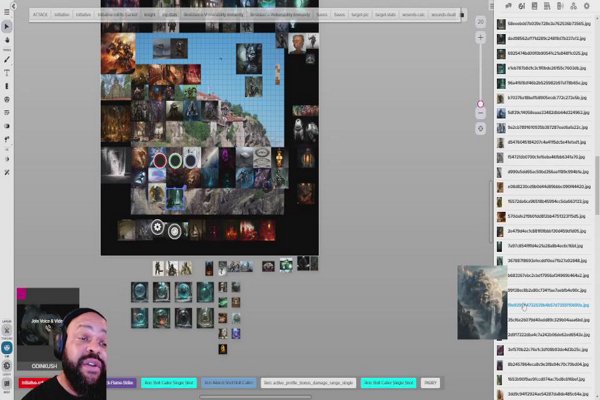Open the main hamburger menu

[x=7, y=12]
